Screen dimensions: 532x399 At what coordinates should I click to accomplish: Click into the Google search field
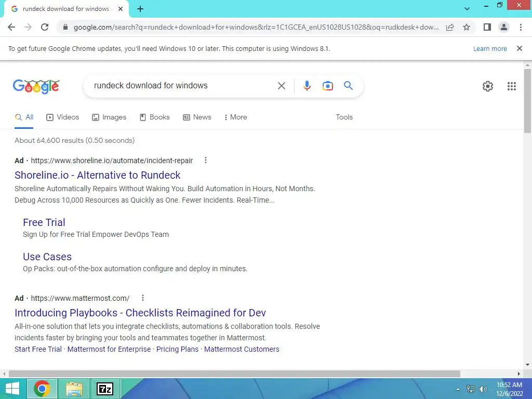pyautogui.click(x=183, y=86)
